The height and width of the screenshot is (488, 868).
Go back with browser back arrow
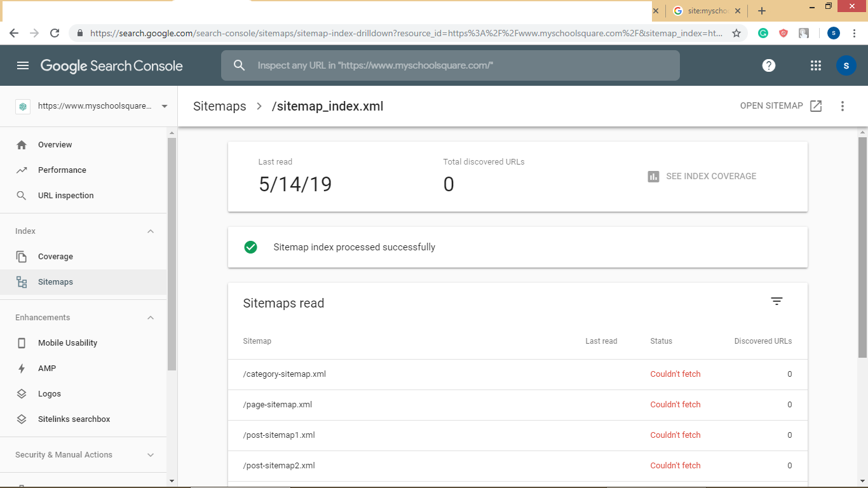(14, 33)
